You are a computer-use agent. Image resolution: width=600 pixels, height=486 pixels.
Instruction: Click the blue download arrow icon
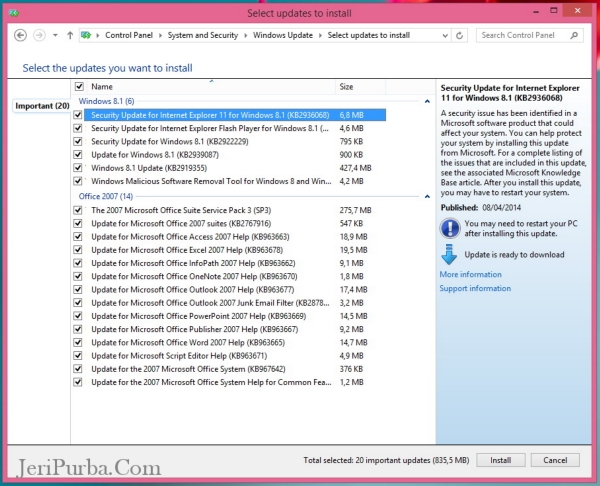pos(449,255)
